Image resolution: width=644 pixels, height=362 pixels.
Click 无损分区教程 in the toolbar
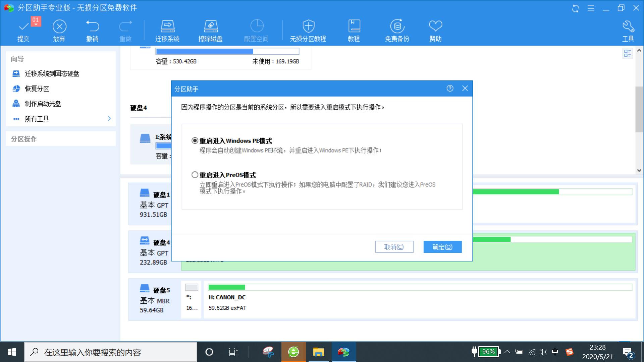click(x=308, y=29)
